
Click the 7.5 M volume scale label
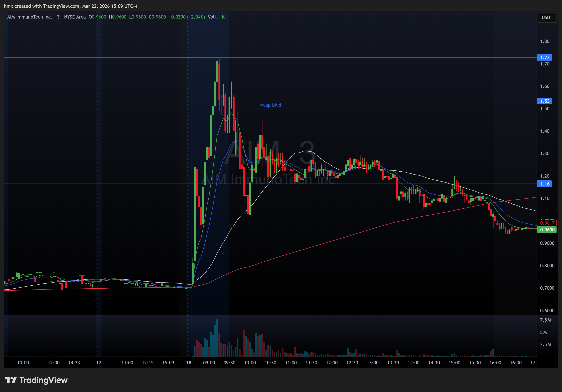[545, 320]
